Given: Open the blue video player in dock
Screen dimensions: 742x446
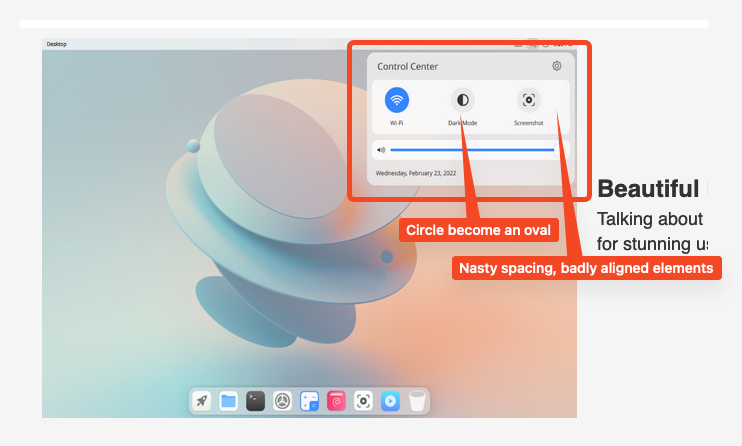Looking at the screenshot, I should tap(390, 401).
